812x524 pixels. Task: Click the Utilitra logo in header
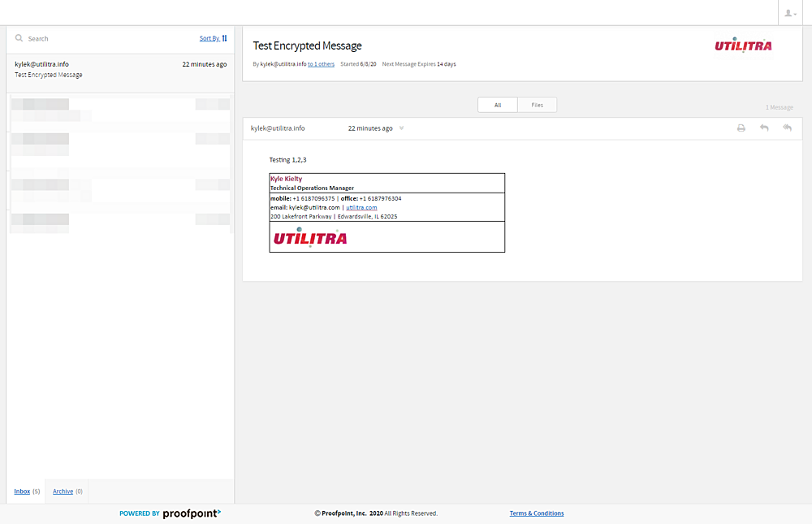point(743,45)
